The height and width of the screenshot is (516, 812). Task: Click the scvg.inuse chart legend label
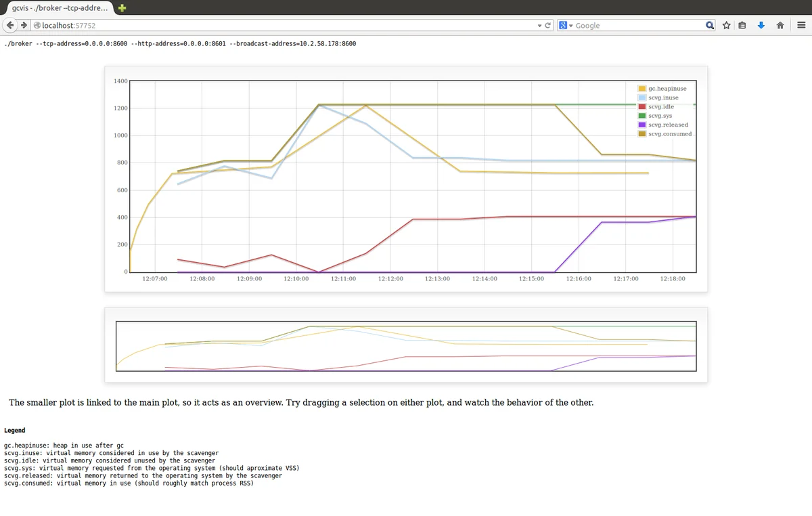(x=663, y=98)
